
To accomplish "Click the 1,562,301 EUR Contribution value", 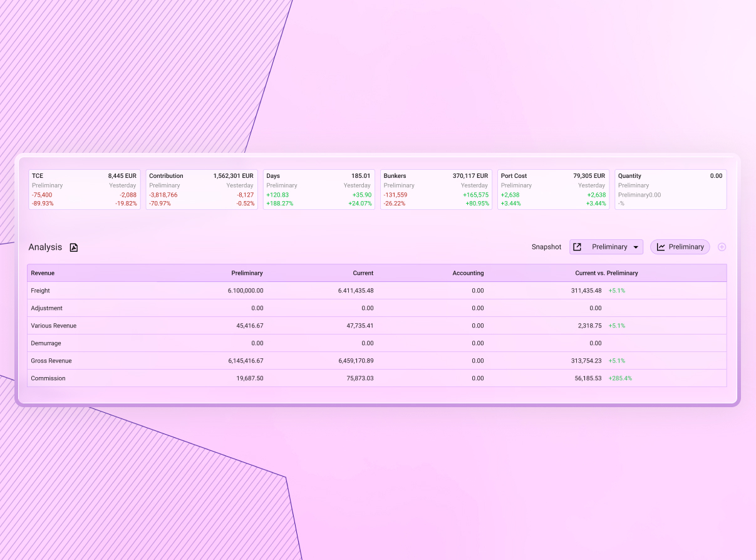I will [233, 176].
